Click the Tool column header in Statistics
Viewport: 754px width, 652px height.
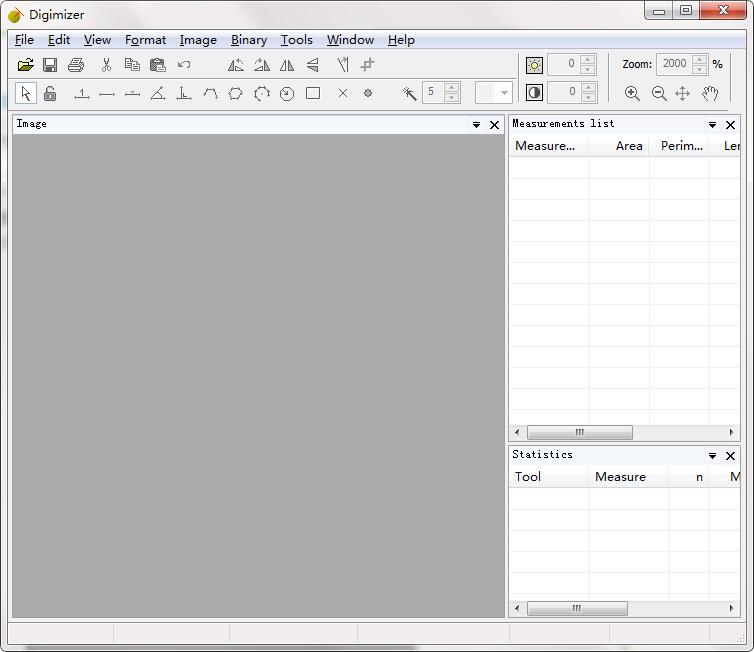pos(549,476)
